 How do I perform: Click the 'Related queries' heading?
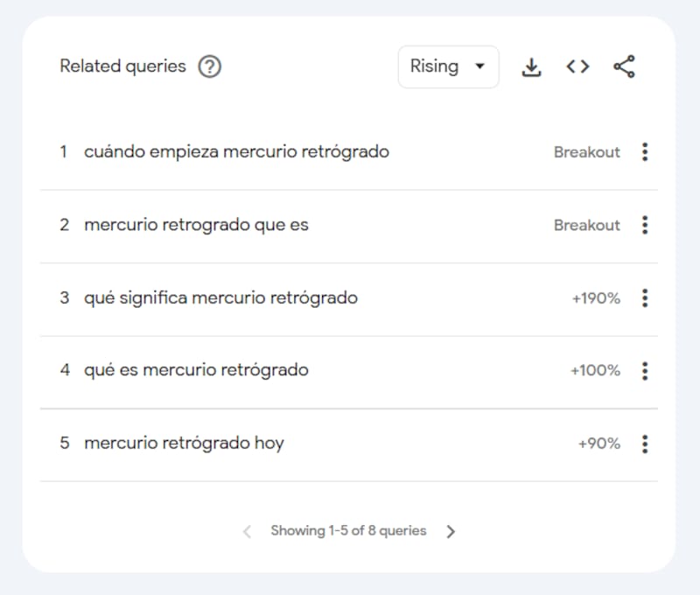click(122, 66)
